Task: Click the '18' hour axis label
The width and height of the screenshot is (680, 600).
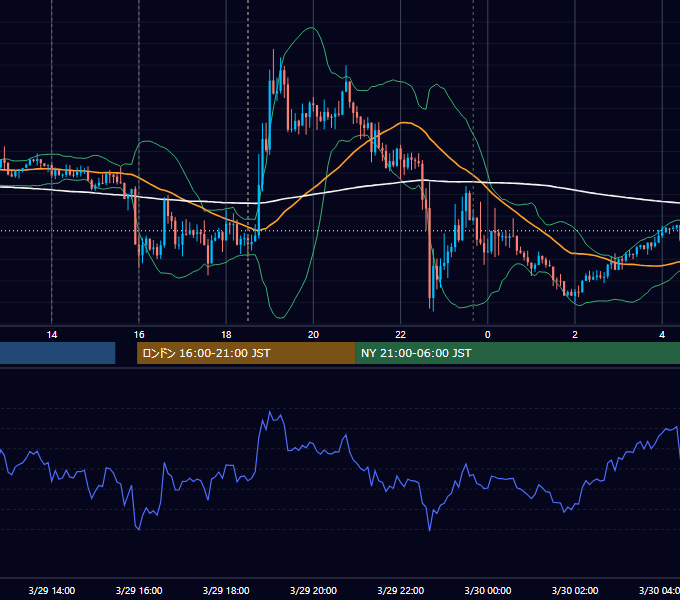Action: (x=226, y=335)
